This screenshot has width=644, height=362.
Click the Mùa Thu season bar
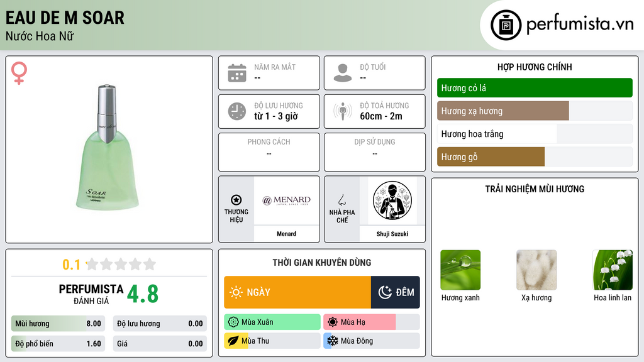tap(272, 341)
